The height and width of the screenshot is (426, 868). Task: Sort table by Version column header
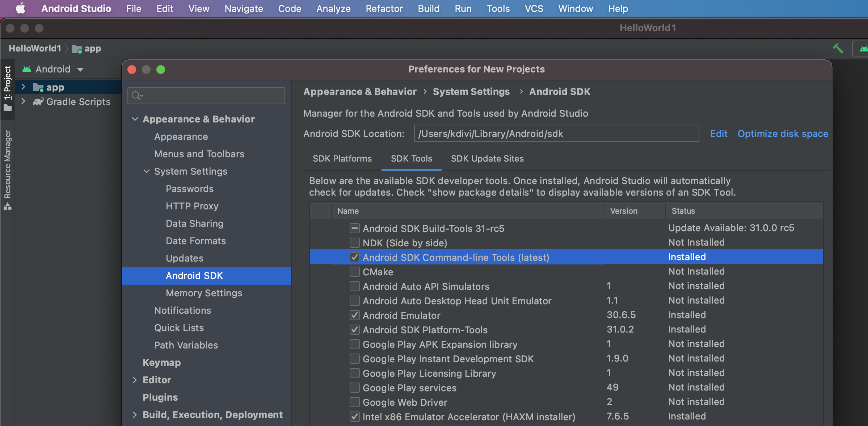635,211
